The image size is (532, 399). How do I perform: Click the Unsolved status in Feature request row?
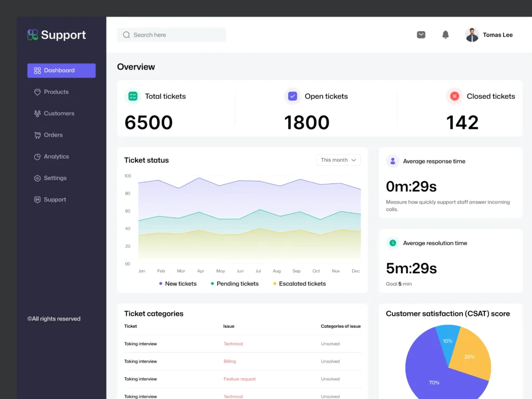pyautogui.click(x=330, y=379)
